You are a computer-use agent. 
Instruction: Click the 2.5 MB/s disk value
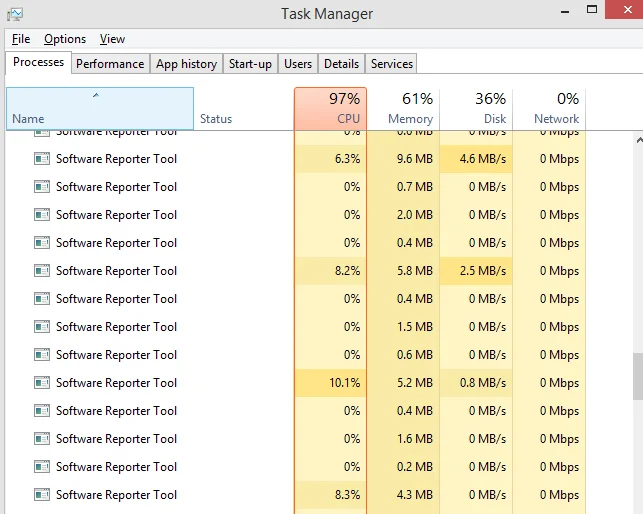483,271
